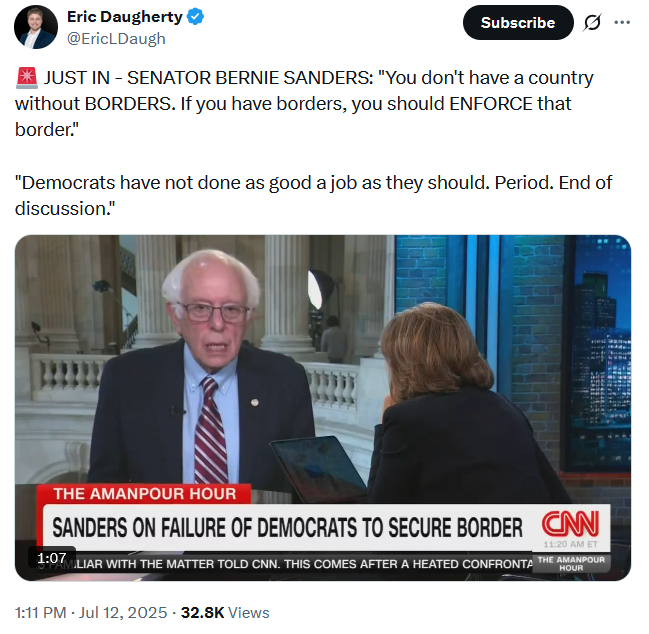The width and height of the screenshot is (649, 634).
Task: Click the JUST IN quote paragraph text
Action: click(304, 103)
